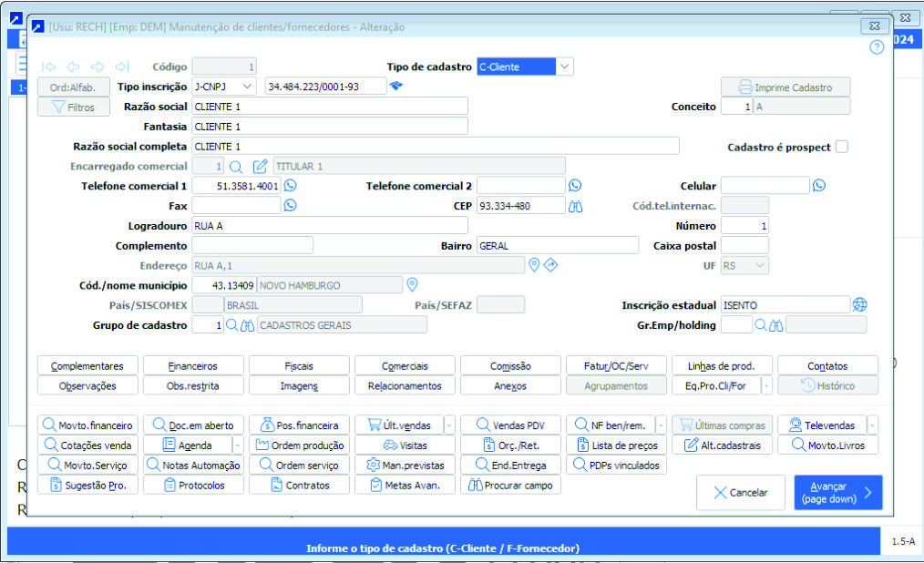Open the Tipo de cadastro dropdown
The width and height of the screenshot is (924, 563).
click(x=565, y=67)
